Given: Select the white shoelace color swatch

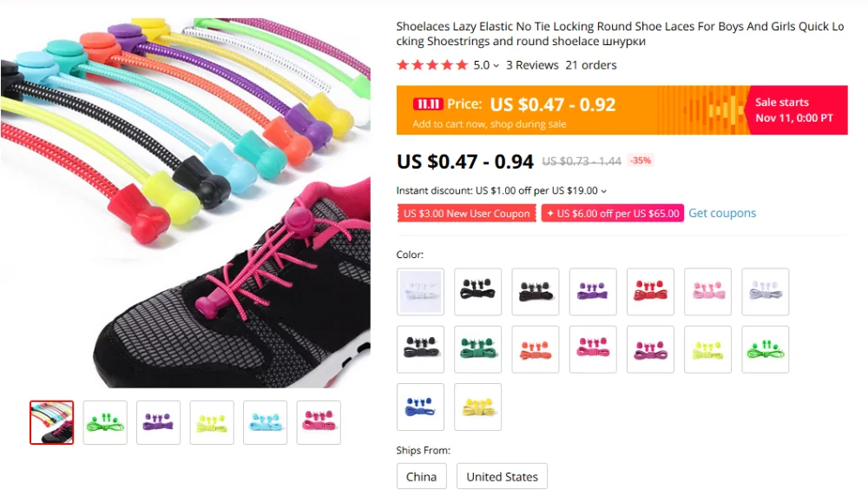Looking at the screenshot, I should [420, 292].
